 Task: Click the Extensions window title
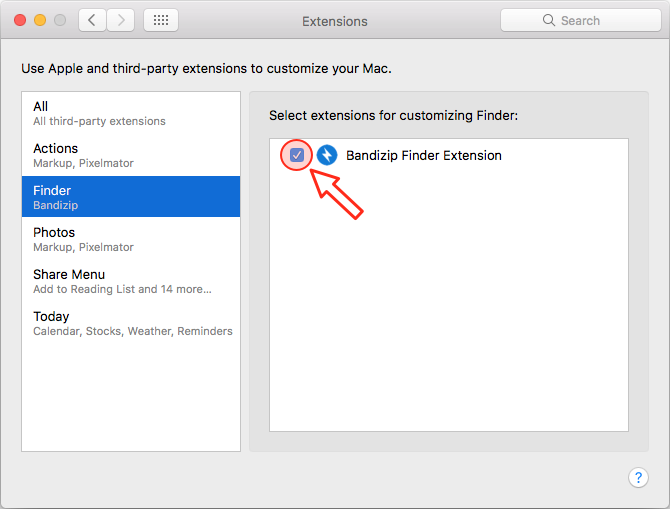pos(335,21)
